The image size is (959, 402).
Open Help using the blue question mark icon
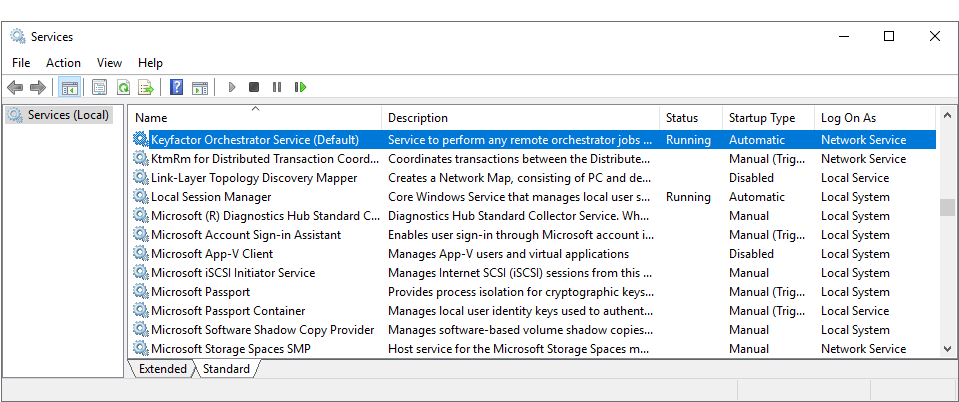point(176,88)
